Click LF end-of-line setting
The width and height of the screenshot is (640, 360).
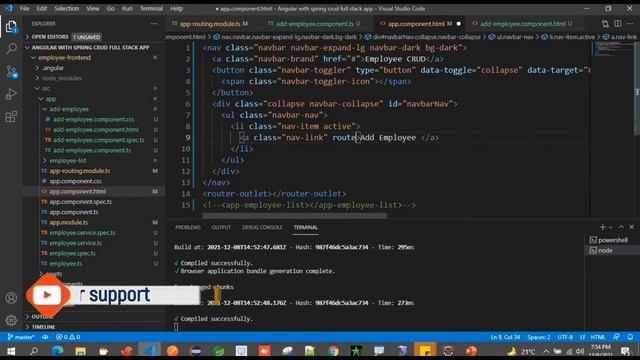(x=582, y=337)
